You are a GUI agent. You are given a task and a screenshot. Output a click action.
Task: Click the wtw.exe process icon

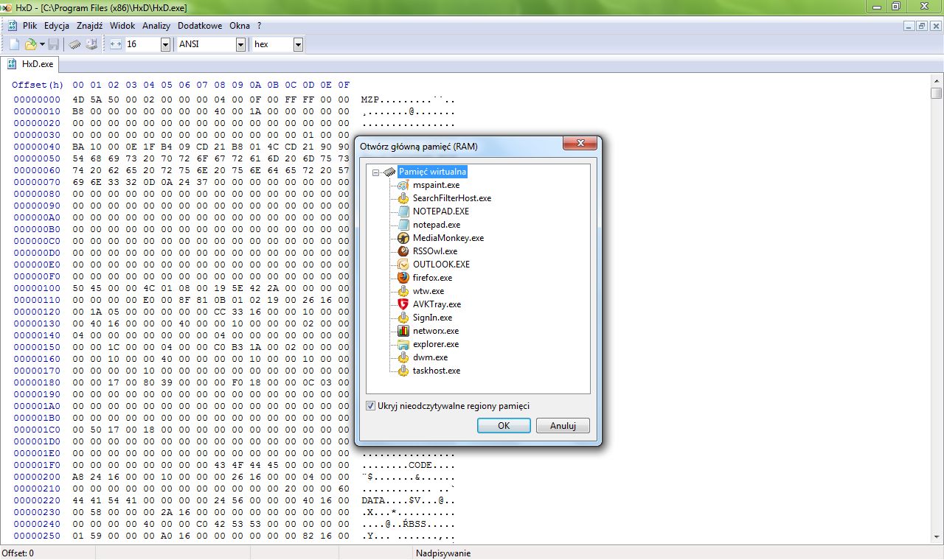pyautogui.click(x=403, y=291)
